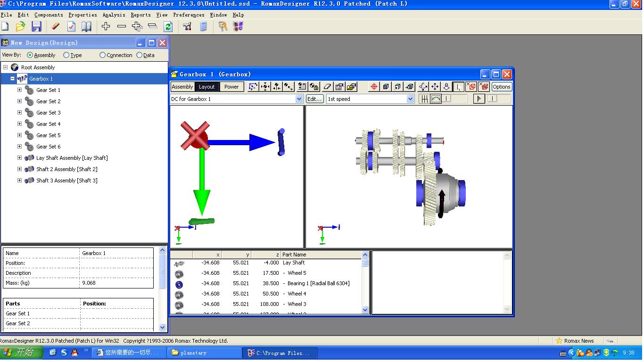Click the Edit... button
The image size is (644, 362).
click(x=314, y=99)
